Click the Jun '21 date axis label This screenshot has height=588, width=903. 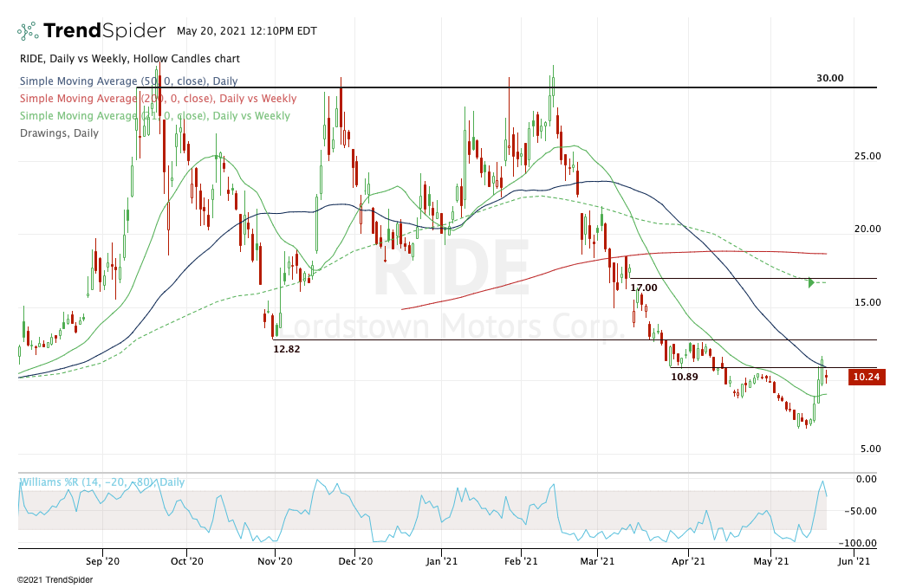coord(854,561)
